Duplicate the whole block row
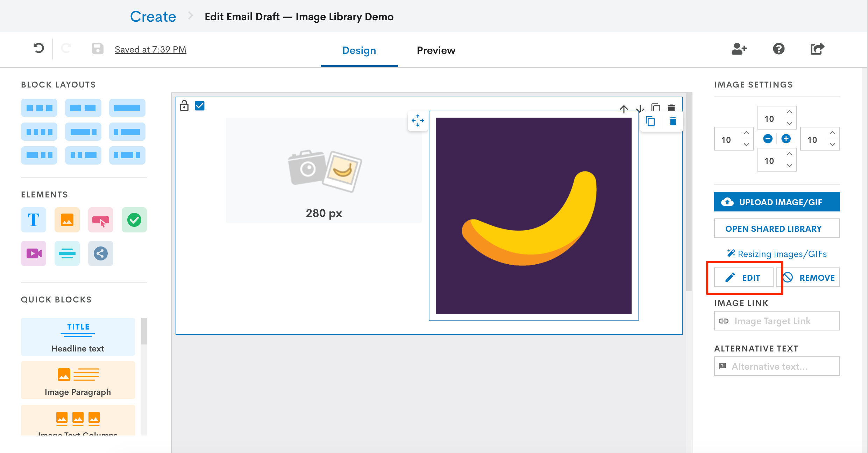Screen dimensions: 868x453 (656, 107)
